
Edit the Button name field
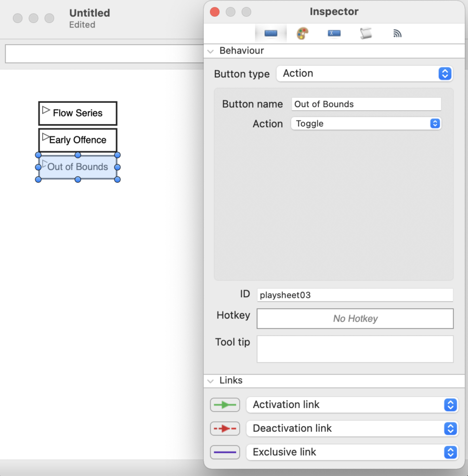(x=366, y=104)
